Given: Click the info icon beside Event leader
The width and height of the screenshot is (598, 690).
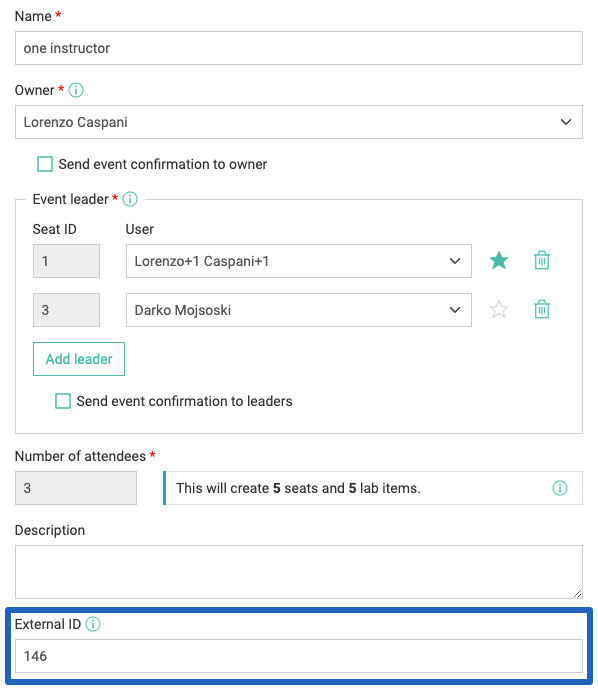Looking at the screenshot, I should [x=130, y=199].
